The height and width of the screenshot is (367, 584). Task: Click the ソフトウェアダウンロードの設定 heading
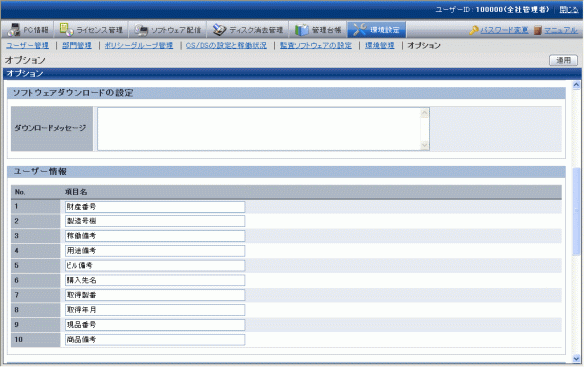pos(73,93)
